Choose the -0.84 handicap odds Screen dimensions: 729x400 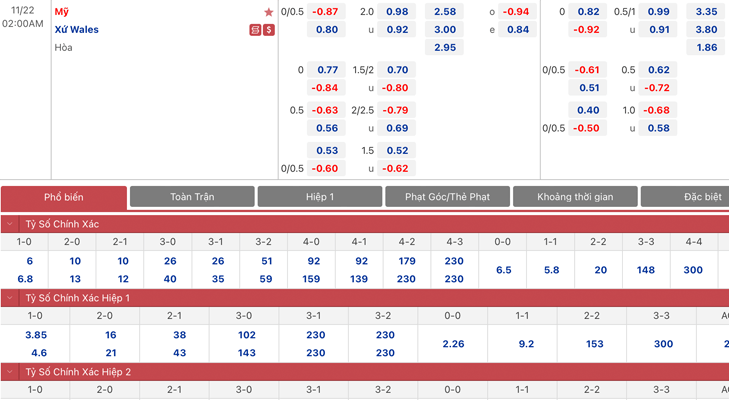click(x=326, y=88)
